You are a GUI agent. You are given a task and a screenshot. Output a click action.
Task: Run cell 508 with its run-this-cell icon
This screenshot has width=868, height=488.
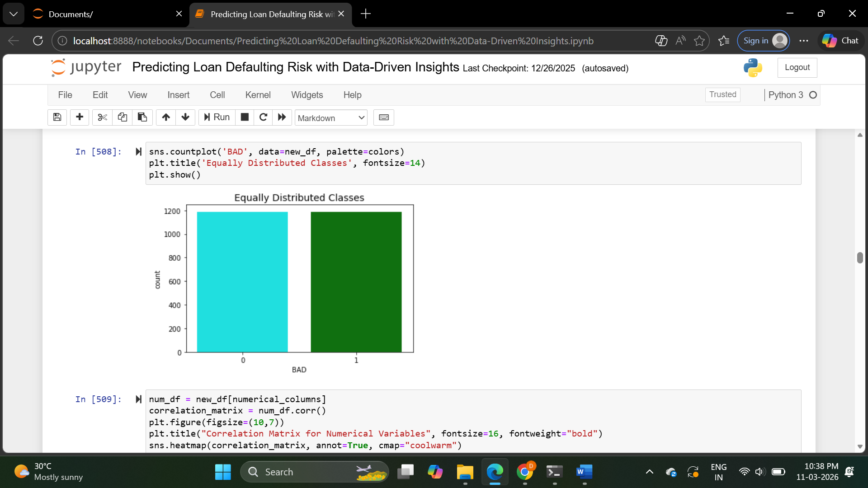[x=138, y=152]
